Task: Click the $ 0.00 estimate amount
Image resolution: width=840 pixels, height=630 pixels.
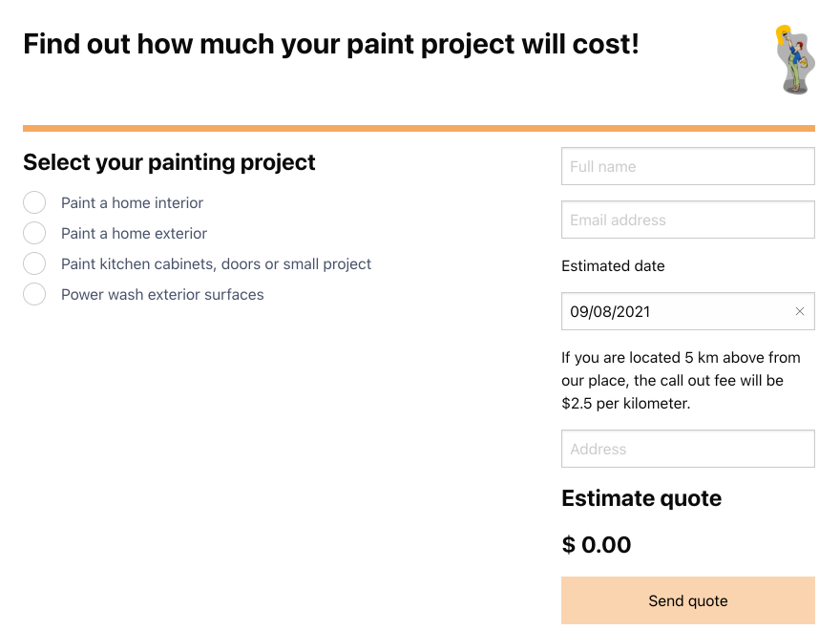Action: coord(597,545)
